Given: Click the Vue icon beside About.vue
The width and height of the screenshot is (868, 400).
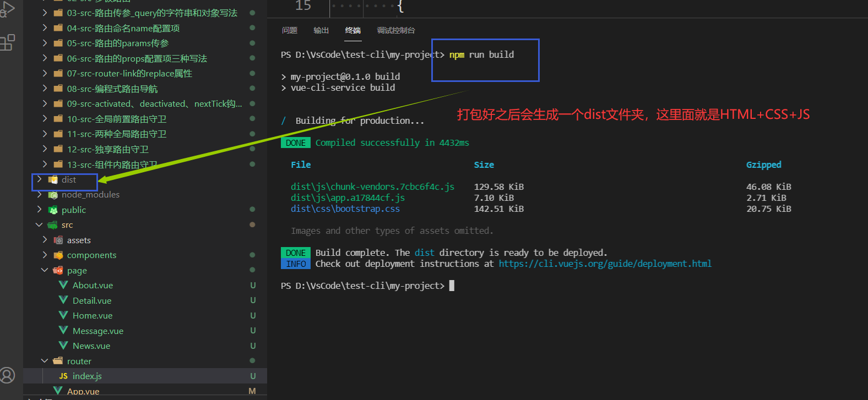Looking at the screenshot, I should [x=63, y=285].
